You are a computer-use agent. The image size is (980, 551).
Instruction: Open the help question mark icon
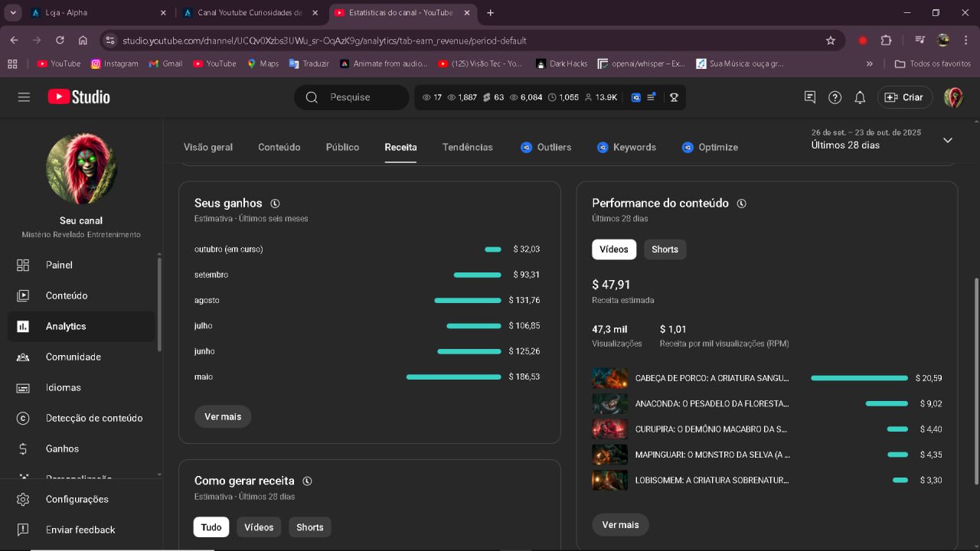click(x=835, y=97)
